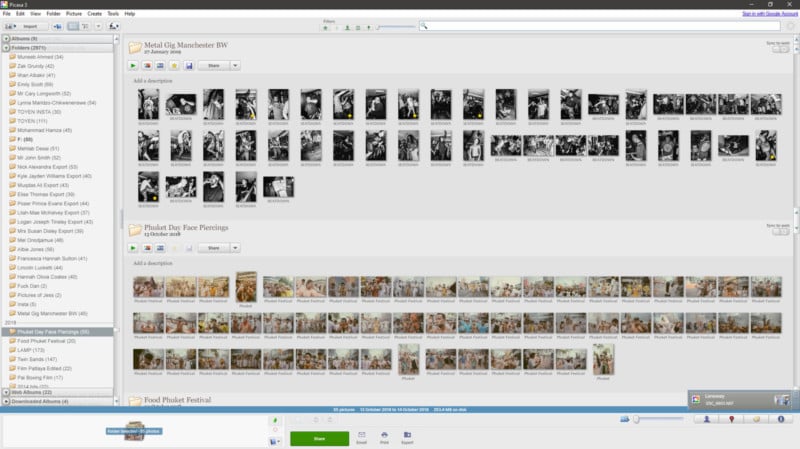Click star icon in Metal Gig Manchester toolbar
Viewport: 800px width, 449px height.
(174, 65)
